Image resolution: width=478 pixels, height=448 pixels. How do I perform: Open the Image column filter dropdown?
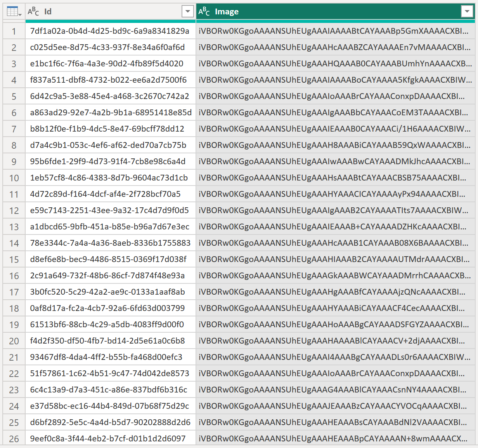467,12
